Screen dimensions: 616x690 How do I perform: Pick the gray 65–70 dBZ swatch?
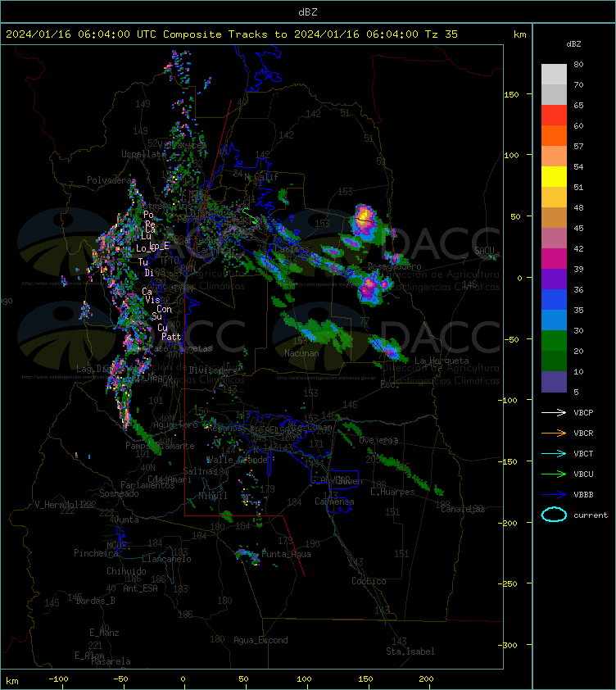pos(554,94)
